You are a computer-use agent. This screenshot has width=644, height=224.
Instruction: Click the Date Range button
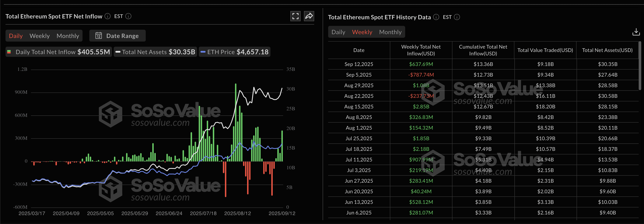coord(117,35)
